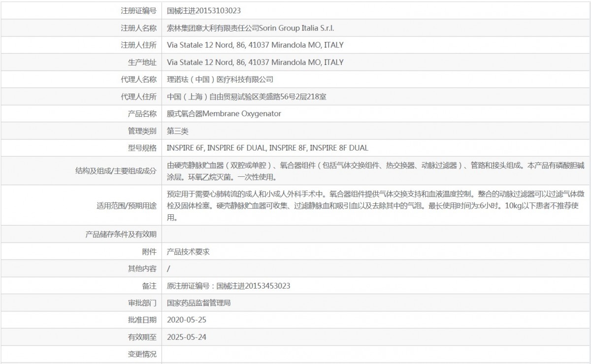Viewport: 591px width, 364px height.
Task: Select the 审批部门 label
Action: coord(142,303)
